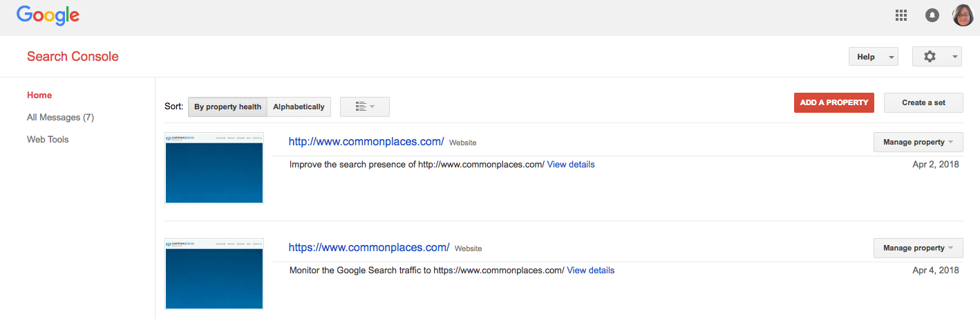Sort properties alphabetically
The height and width of the screenshot is (319, 980).
[x=299, y=107]
